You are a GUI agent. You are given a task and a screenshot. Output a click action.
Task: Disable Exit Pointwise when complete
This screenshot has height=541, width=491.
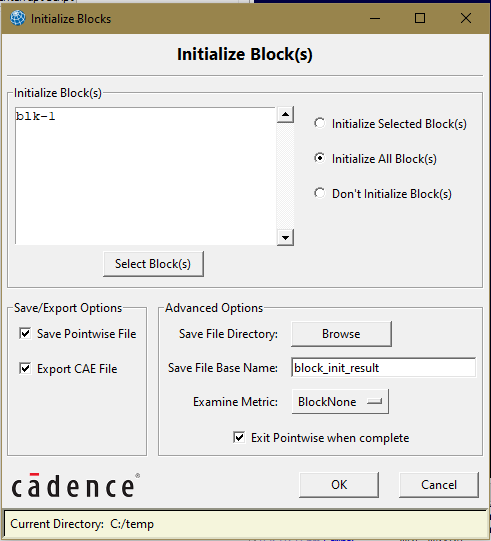[239, 437]
